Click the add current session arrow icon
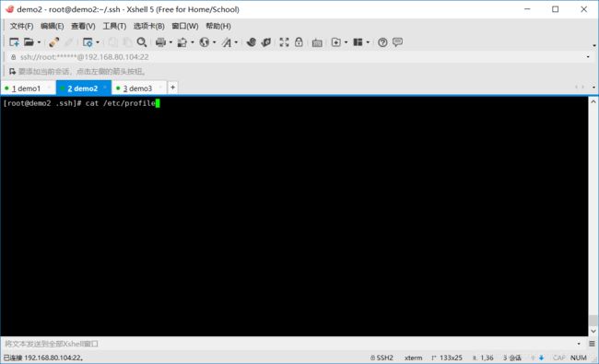Viewport: 599px width, 364px height. 12,72
